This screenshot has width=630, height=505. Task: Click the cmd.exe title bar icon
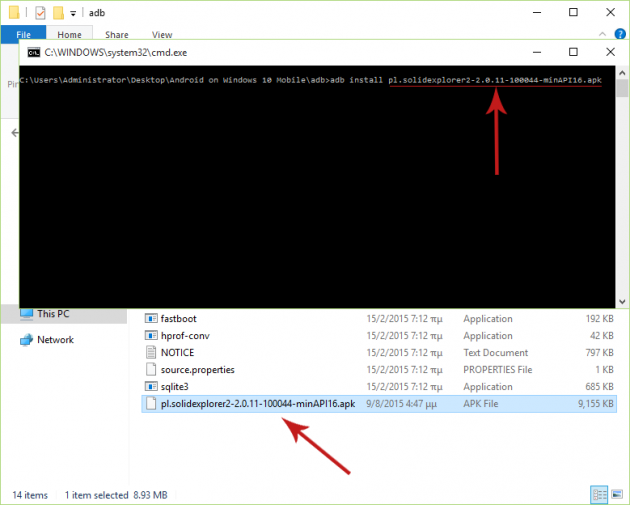[x=34, y=53]
